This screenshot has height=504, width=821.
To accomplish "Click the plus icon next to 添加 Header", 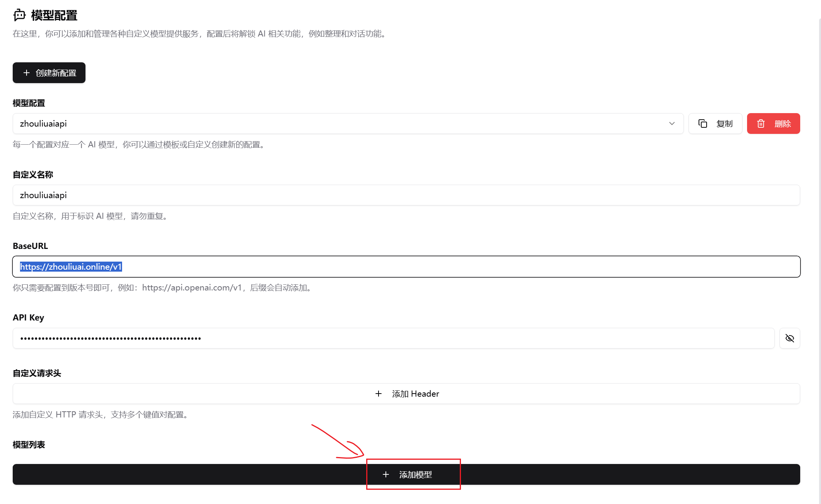I will 379,394.
